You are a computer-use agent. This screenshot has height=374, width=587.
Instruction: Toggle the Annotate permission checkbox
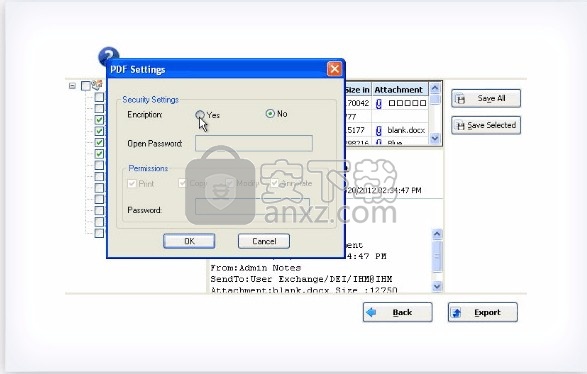(x=274, y=183)
